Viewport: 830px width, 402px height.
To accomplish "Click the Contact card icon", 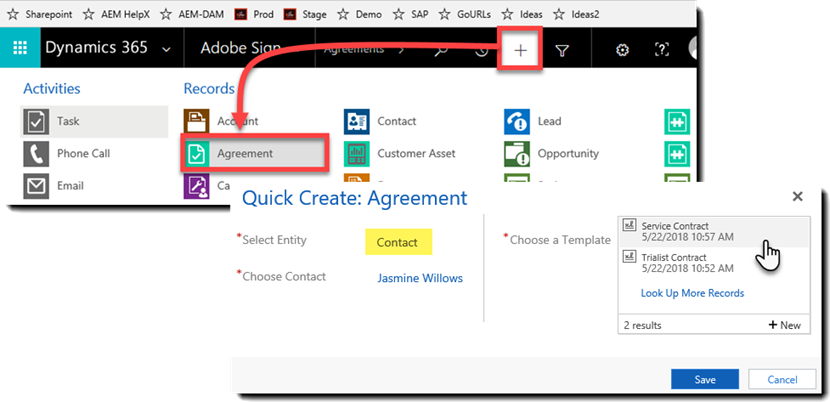I will 357,121.
